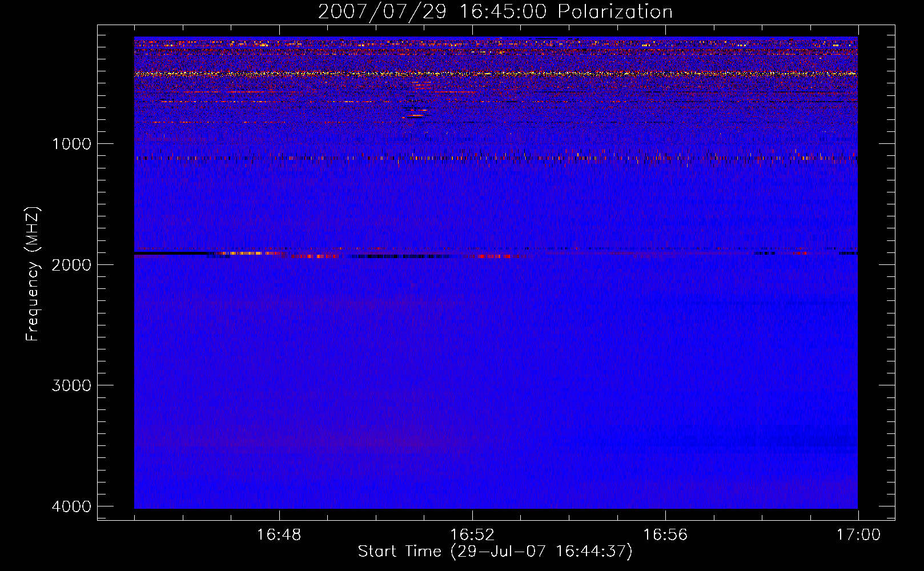Click the yellow speckled line just below 1000 MHz label

coord(496,158)
